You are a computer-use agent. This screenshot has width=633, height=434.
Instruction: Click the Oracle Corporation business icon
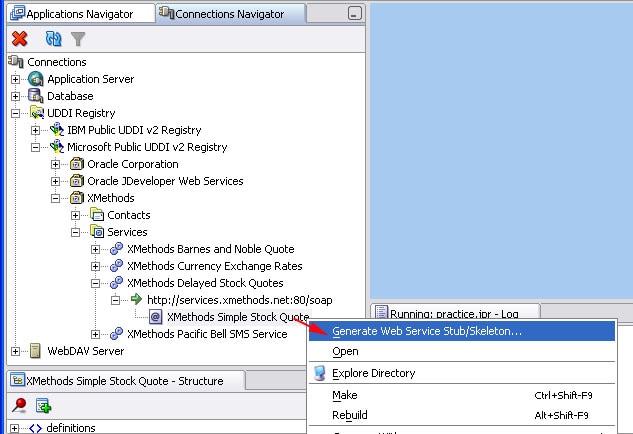tap(77, 164)
